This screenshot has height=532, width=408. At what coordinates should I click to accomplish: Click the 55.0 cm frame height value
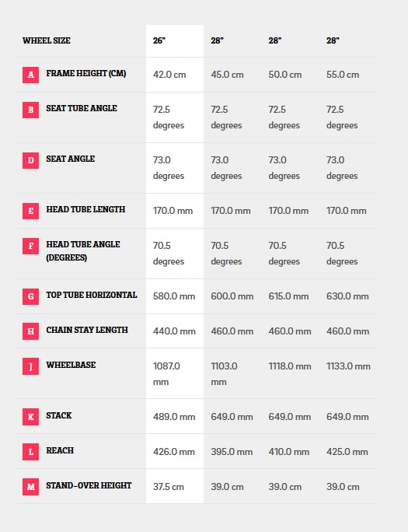343,75
